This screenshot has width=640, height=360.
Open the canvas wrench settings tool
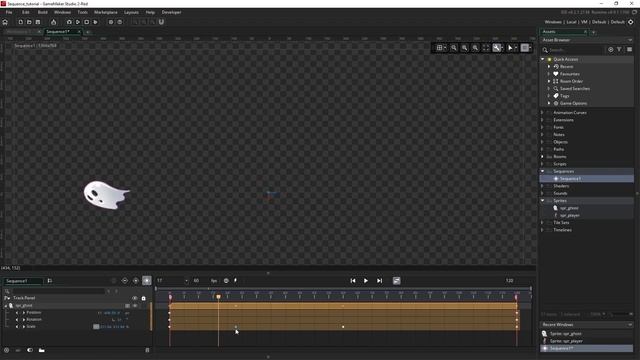pyautogui.click(x=496, y=48)
